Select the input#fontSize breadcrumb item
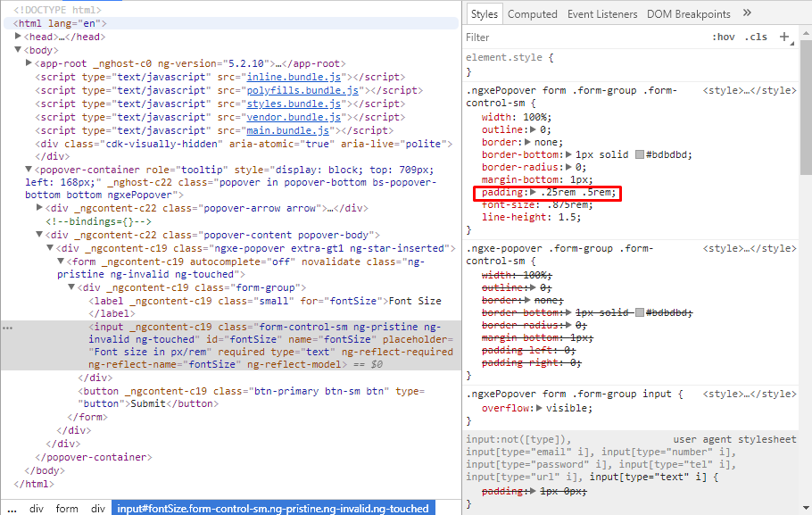 click(273, 509)
